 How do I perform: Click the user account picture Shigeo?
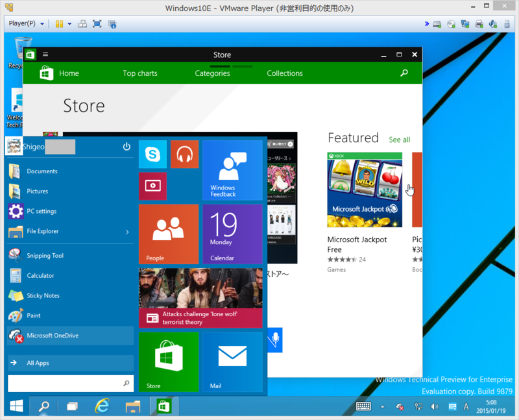tap(14, 146)
